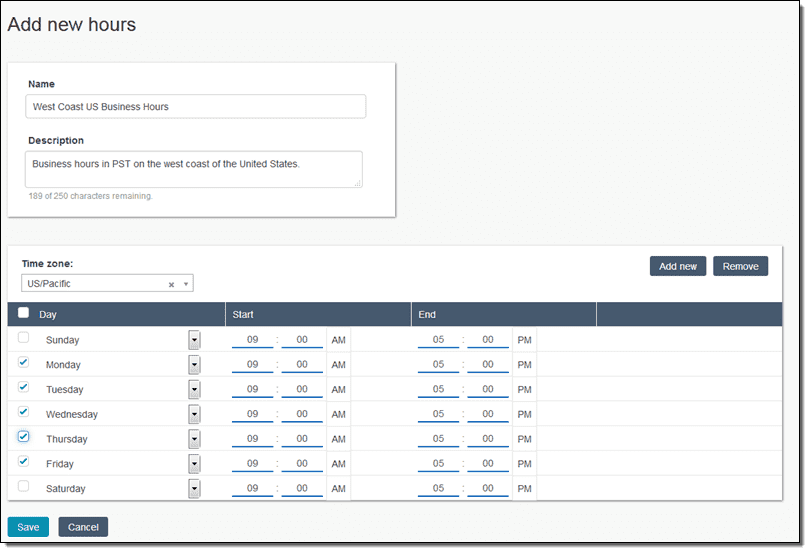Toggle PM for Friday end time
The width and height of the screenshot is (810, 553).
[524, 464]
